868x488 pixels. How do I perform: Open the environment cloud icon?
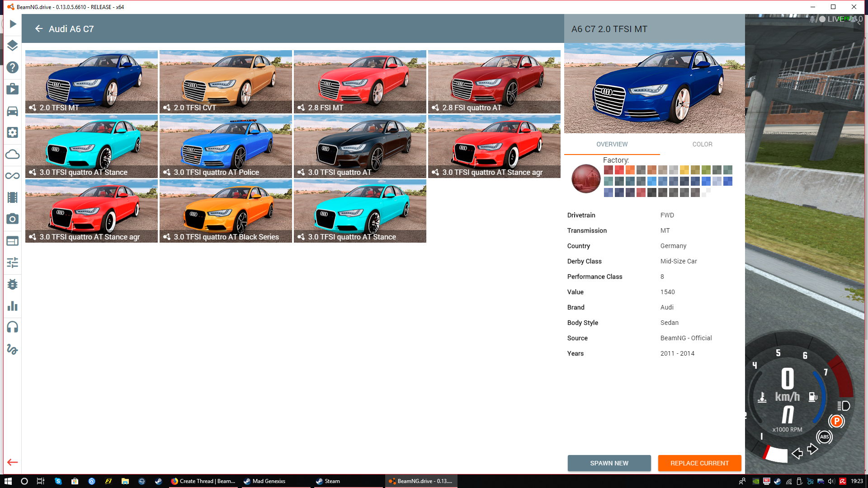13,155
